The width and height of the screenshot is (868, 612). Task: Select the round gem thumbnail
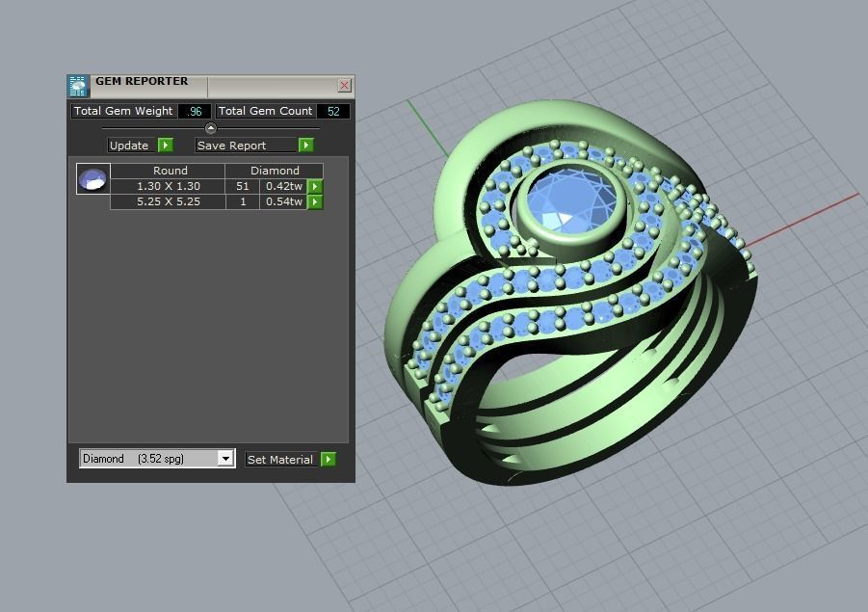(93, 179)
